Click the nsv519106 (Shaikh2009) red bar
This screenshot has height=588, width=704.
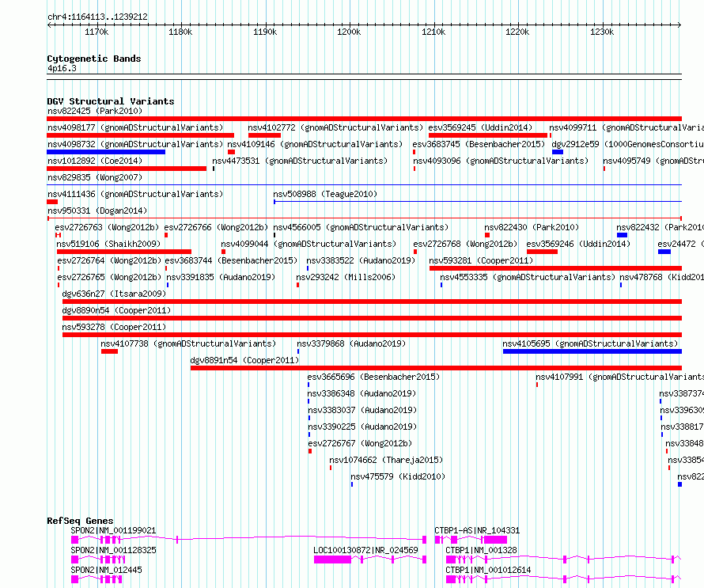pos(124,252)
